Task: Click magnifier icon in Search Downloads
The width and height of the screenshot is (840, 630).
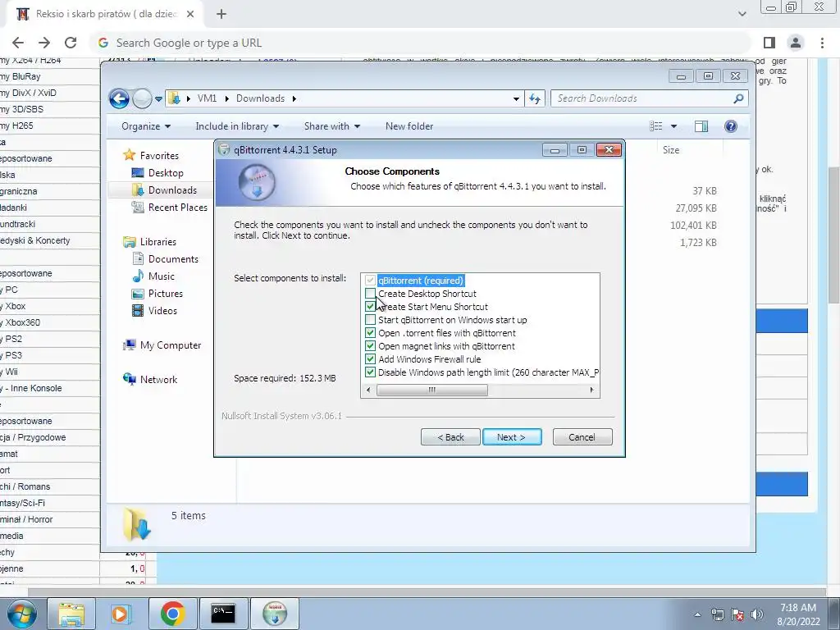Action: coord(739,98)
